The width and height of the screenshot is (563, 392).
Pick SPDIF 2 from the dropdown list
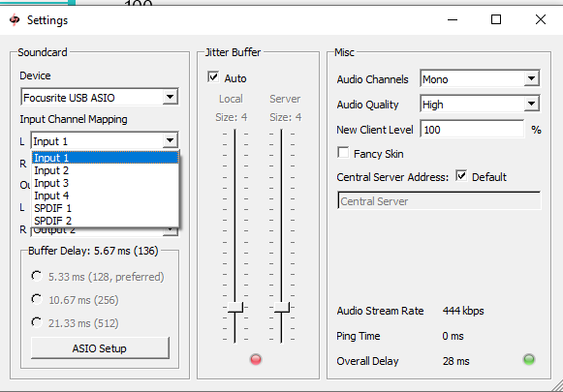(x=106, y=221)
